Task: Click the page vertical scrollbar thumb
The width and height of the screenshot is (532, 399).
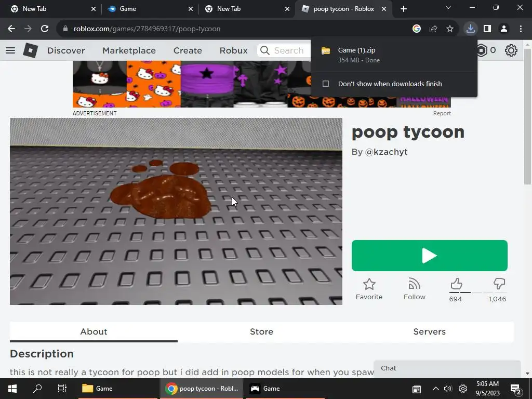Action: point(527,117)
